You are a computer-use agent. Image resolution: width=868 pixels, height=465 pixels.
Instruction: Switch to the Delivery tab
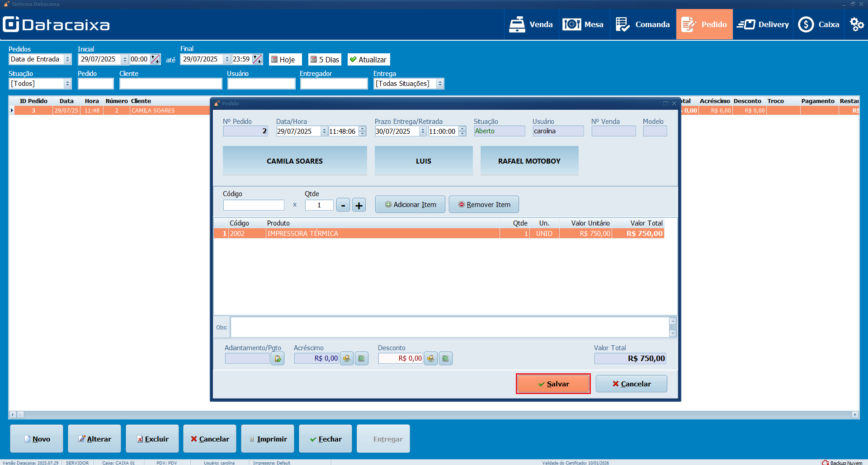click(763, 24)
